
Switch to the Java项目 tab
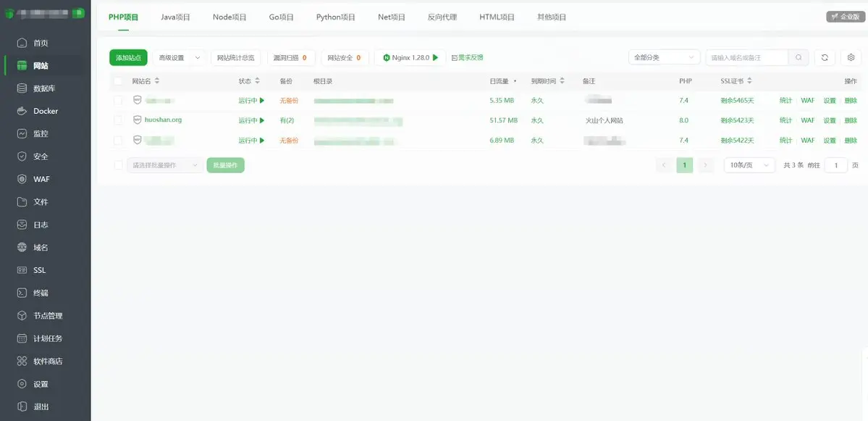(x=175, y=17)
